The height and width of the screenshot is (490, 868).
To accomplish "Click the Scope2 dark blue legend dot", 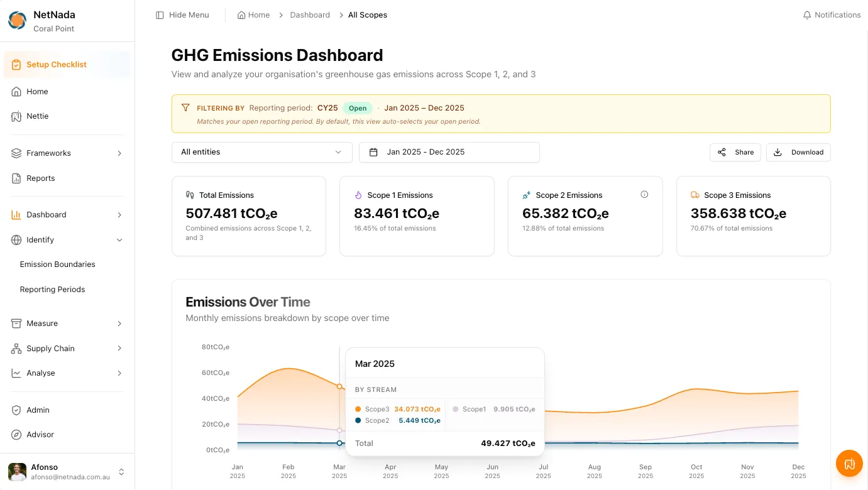I will (x=358, y=420).
